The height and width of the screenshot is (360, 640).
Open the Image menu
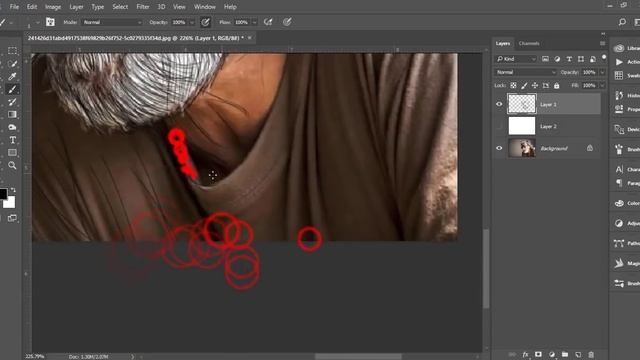tap(53, 7)
